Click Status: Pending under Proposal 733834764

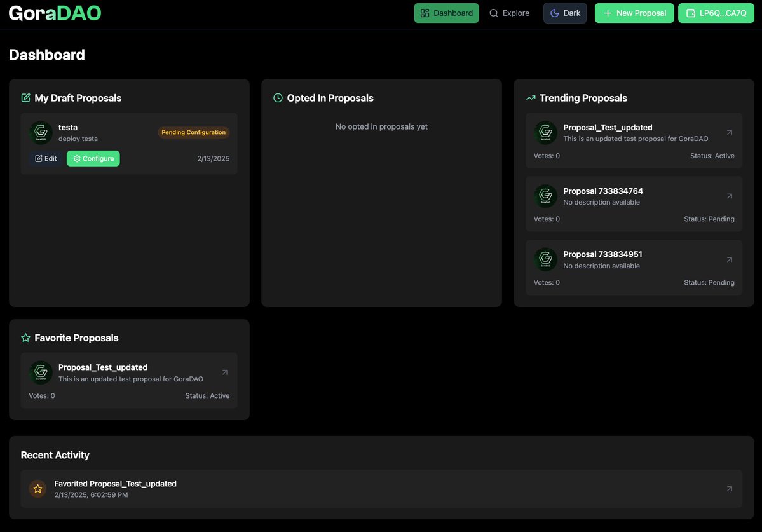click(709, 219)
